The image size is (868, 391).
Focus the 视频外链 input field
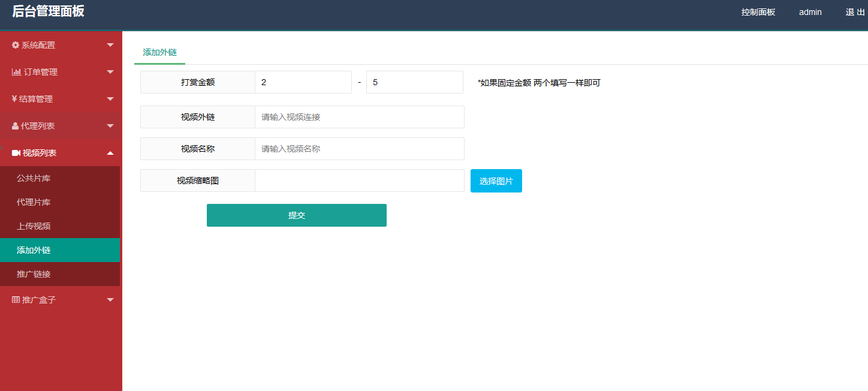click(x=359, y=117)
